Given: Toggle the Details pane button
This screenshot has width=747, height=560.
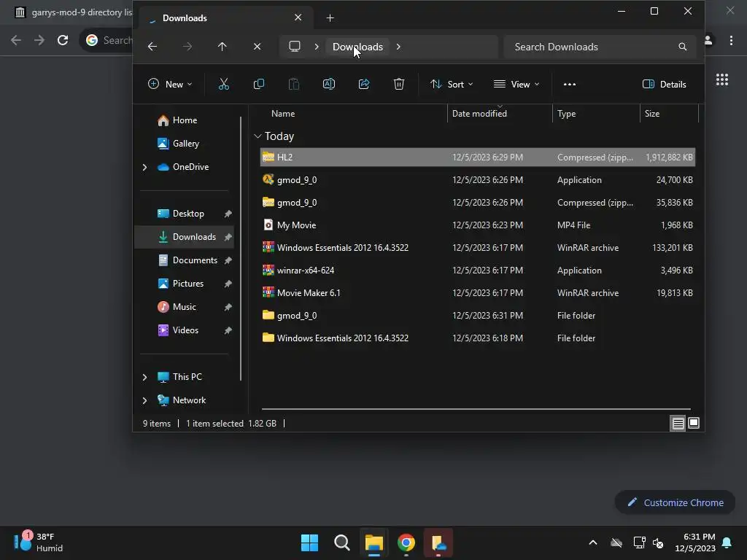Looking at the screenshot, I should coord(664,85).
